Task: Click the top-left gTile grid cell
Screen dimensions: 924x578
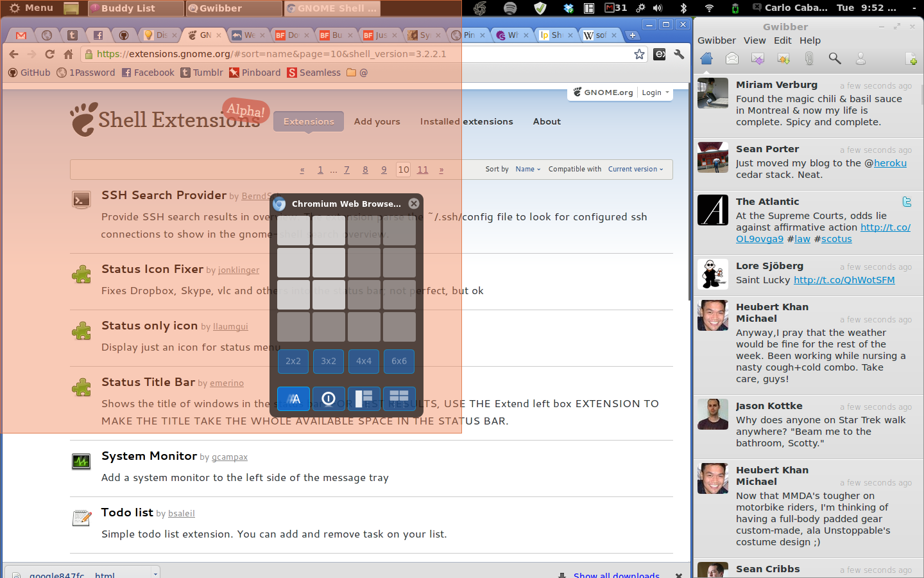Action: [x=293, y=230]
